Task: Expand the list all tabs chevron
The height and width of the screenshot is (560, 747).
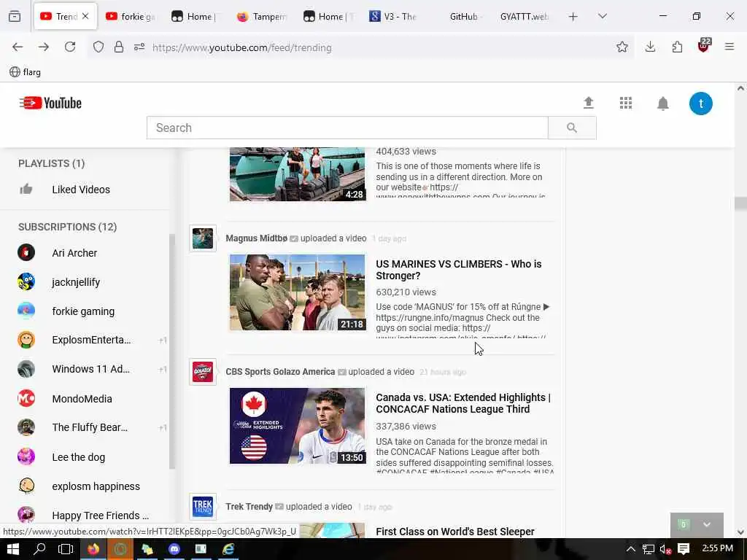Action: (x=602, y=16)
